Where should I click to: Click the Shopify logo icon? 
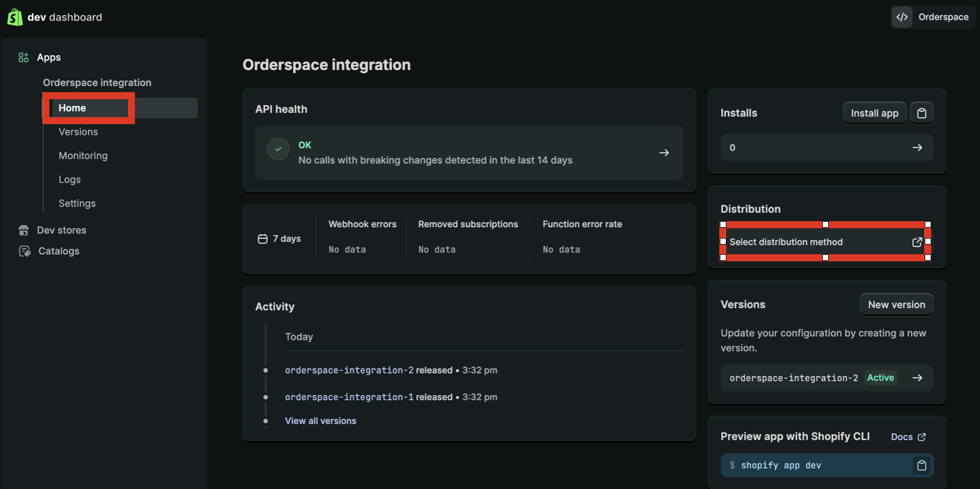tap(15, 17)
